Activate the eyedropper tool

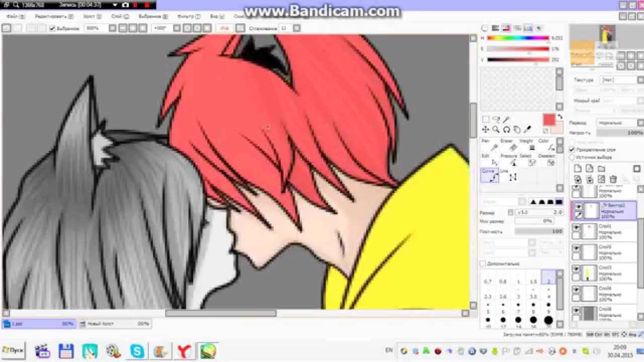[527, 130]
